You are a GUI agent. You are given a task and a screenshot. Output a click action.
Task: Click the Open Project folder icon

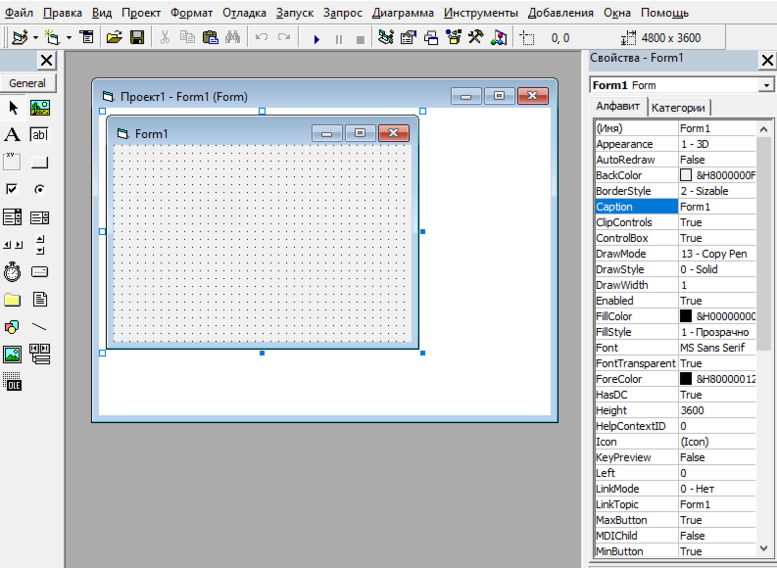[x=114, y=37]
